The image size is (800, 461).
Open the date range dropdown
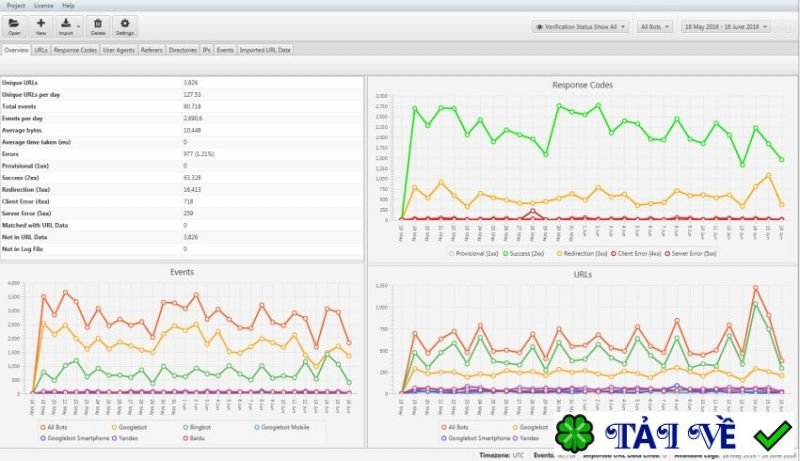pos(726,27)
